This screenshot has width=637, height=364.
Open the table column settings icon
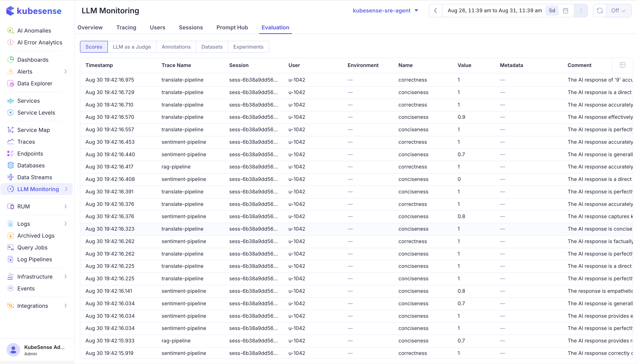pyautogui.click(x=622, y=65)
